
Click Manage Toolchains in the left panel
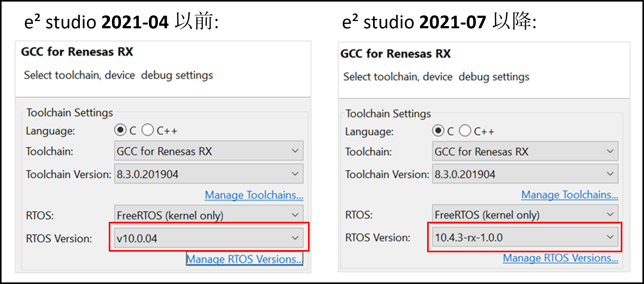click(254, 195)
